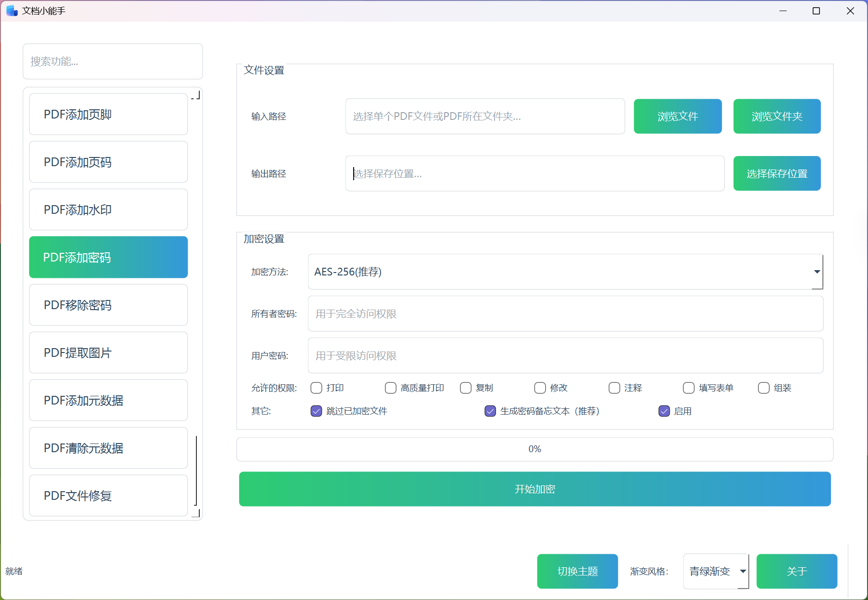Click the 浏览文件 button

pos(677,116)
